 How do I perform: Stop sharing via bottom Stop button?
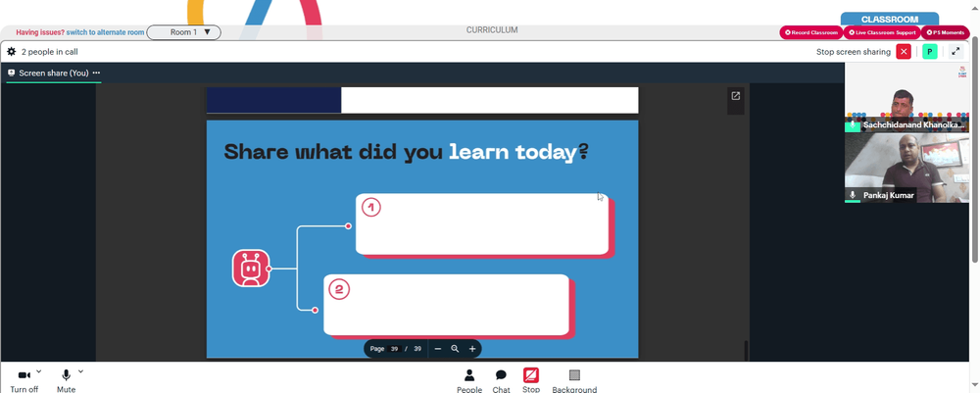pyautogui.click(x=530, y=380)
